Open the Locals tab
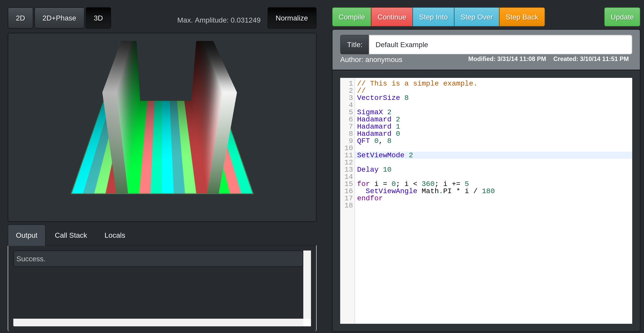 pos(115,235)
